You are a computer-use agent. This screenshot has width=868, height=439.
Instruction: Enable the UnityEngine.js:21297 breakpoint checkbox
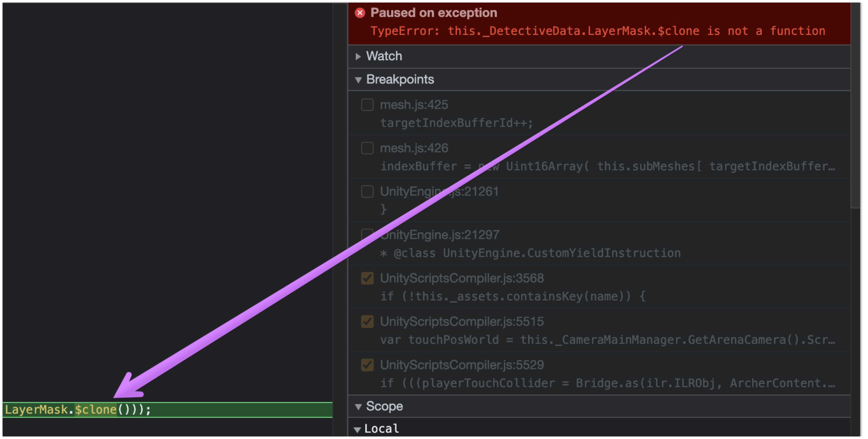point(367,235)
